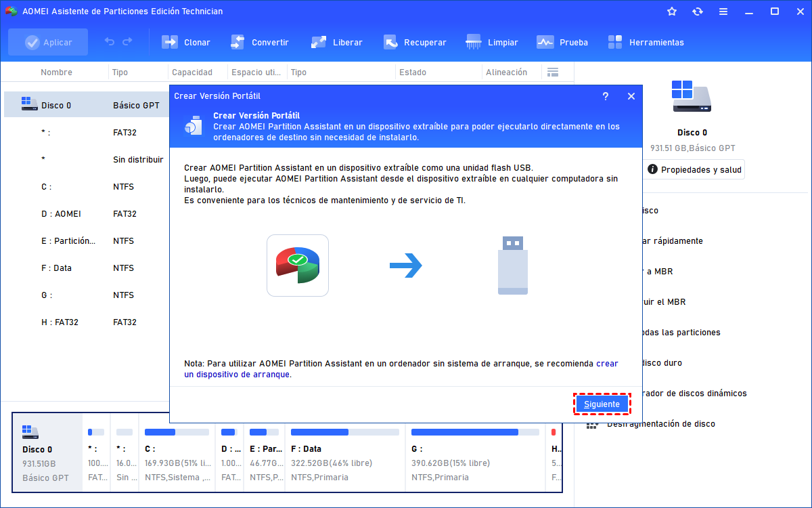
Task: Click Propiedades y salud button
Action: coord(694,169)
